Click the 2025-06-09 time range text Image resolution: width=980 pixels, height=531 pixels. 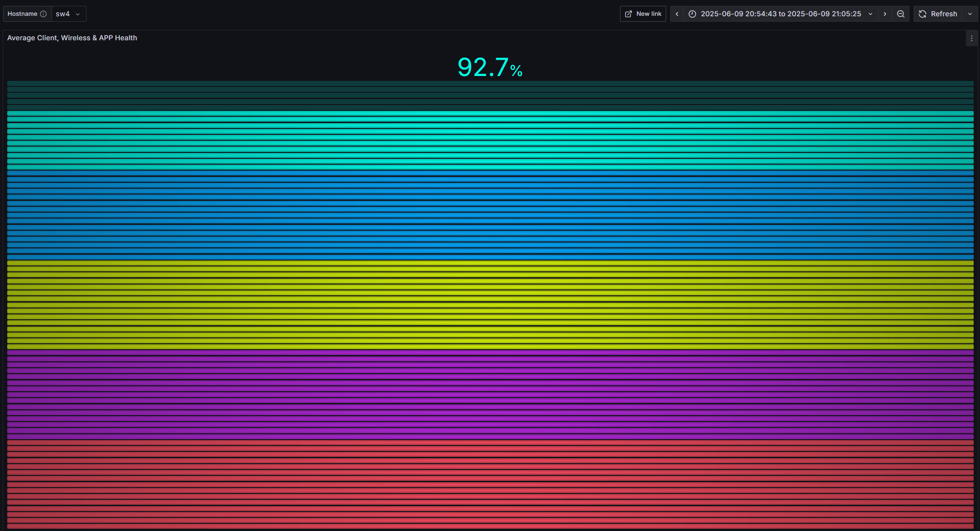781,14
